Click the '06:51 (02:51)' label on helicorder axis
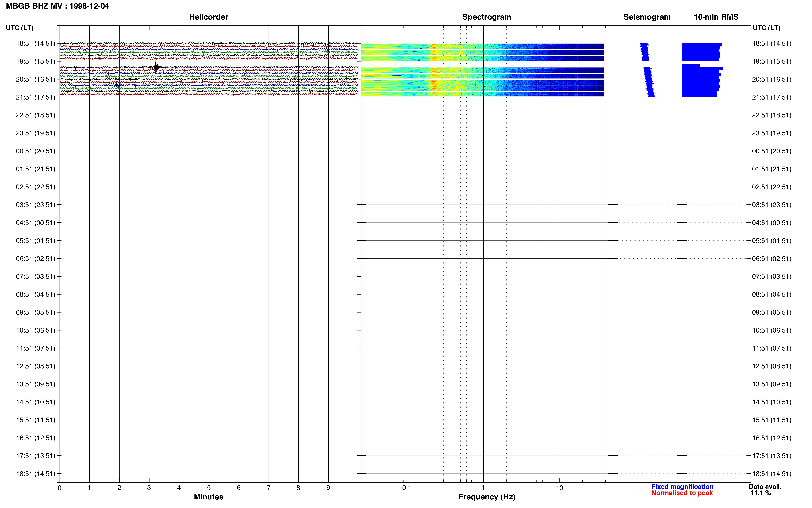Image resolution: width=812 pixels, height=508 pixels. (35, 259)
